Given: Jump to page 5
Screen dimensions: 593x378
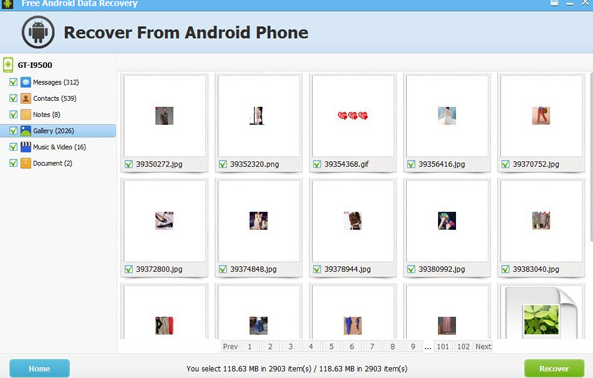Looking at the screenshot, I should click(x=331, y=346).
